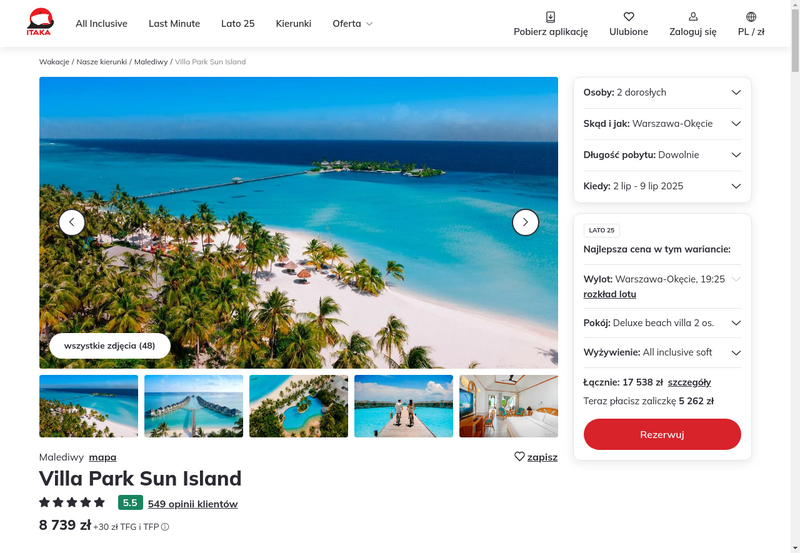Toggle the zapisz heart to save hotel

(x=519, y=457)
